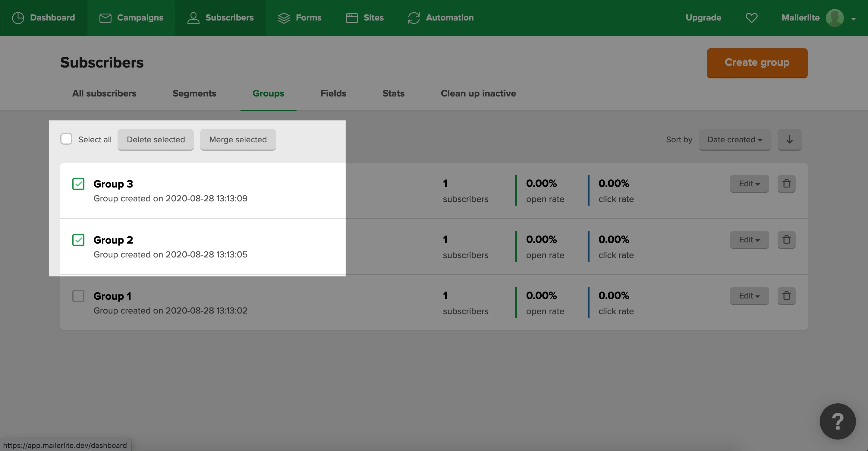Click the Dashboard clock icon
Screen dimensions: 868x451
[x=18, y=18]
